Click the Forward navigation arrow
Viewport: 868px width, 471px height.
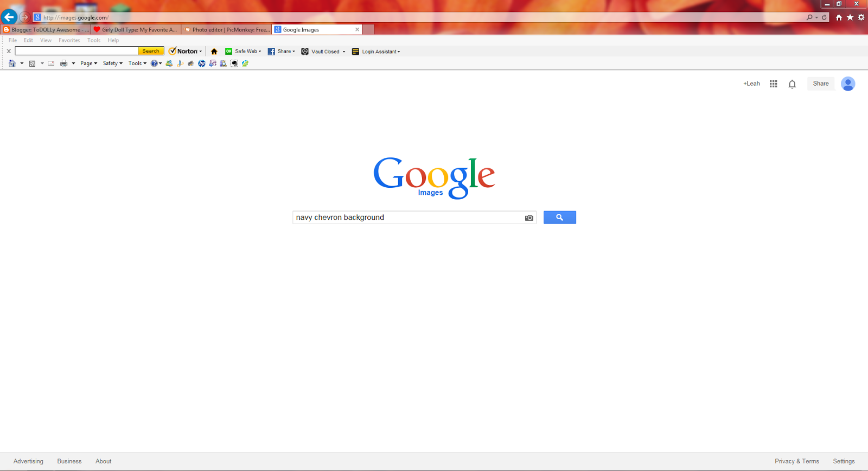coord(24,17)
